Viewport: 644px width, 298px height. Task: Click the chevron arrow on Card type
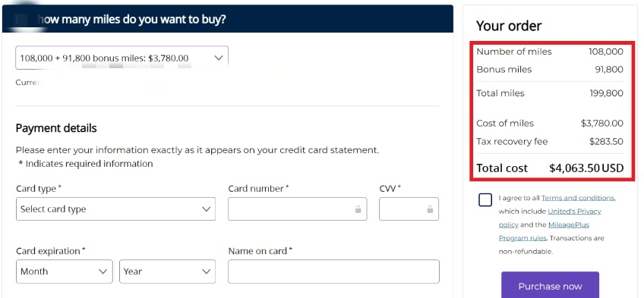coord(206,209)
